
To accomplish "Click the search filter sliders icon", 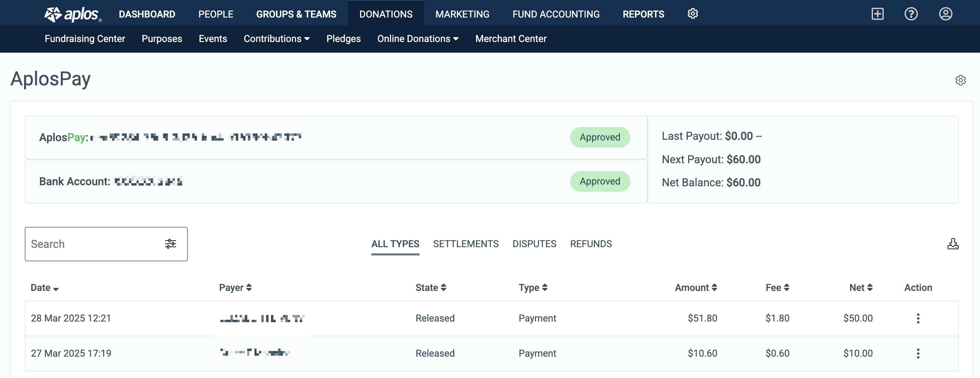I will 171,244.
